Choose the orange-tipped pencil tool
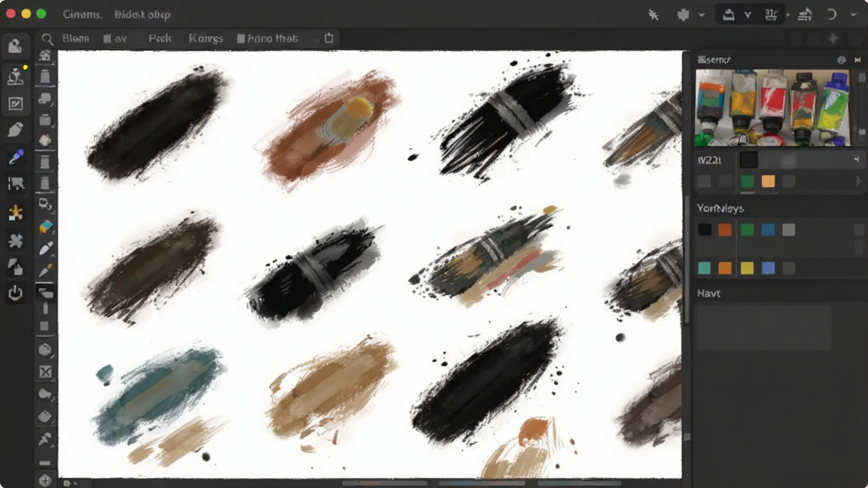868x488 pixels. [46, 270]
